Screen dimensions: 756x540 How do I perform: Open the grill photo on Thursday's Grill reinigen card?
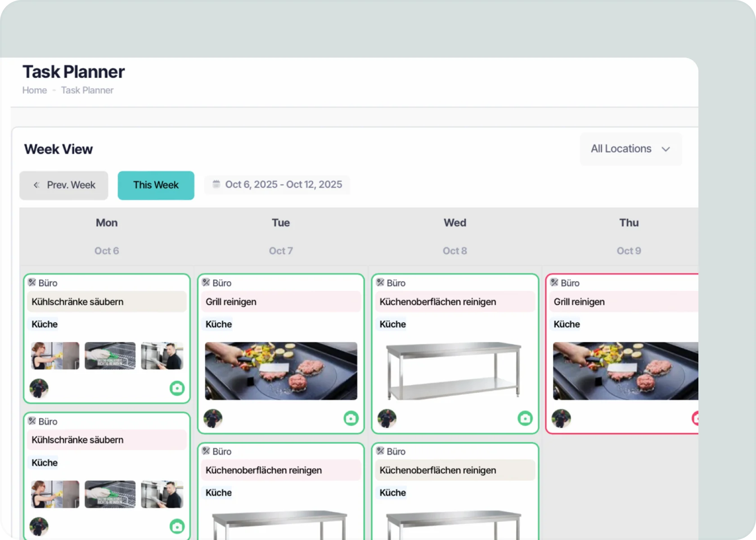(x=625, y=371)
